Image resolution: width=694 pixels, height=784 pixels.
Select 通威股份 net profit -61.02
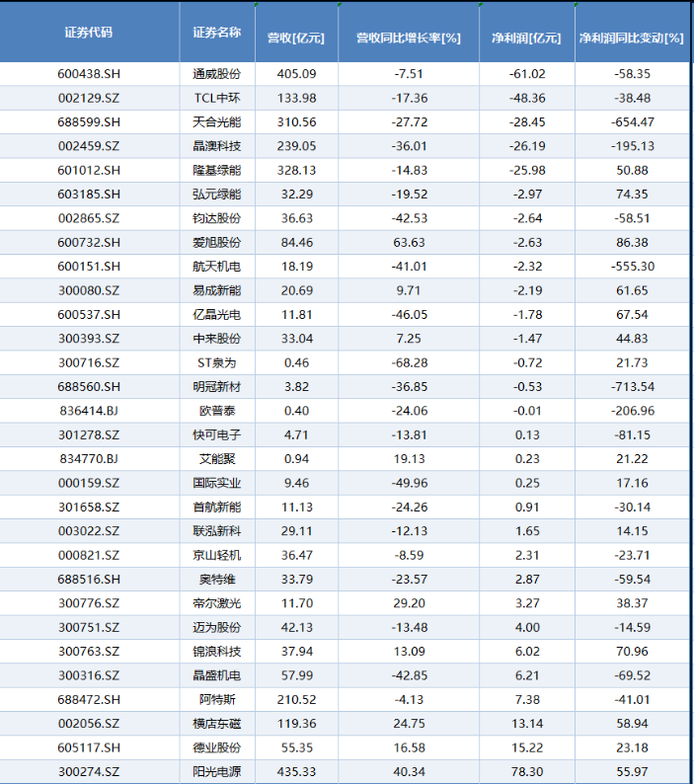(527, 74)
